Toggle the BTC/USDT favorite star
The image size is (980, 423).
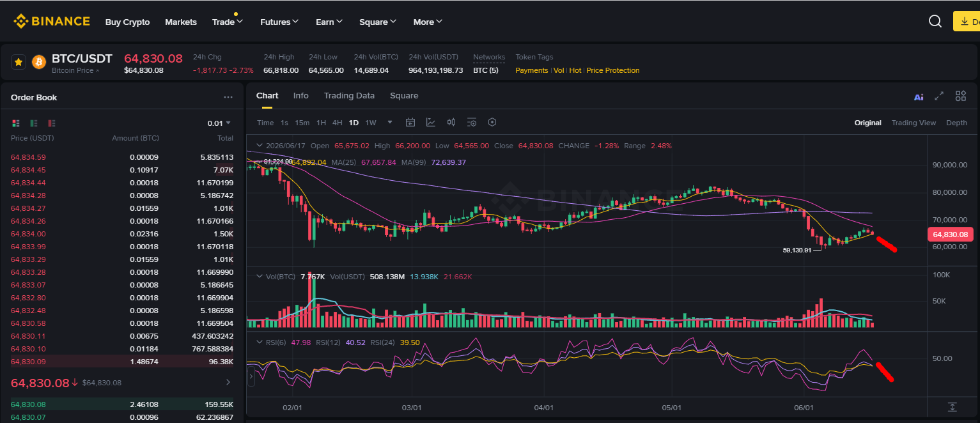point(19,62)
